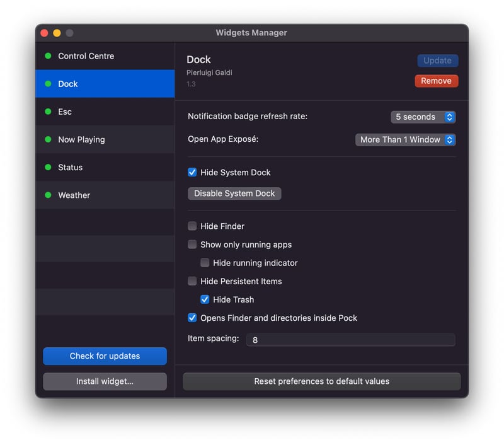Click the green status dot beside Control Centre

click(x=48, y=56)
